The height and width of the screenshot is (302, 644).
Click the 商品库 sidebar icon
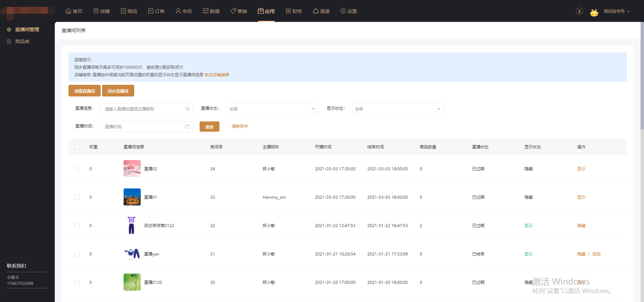click(9, 41)
